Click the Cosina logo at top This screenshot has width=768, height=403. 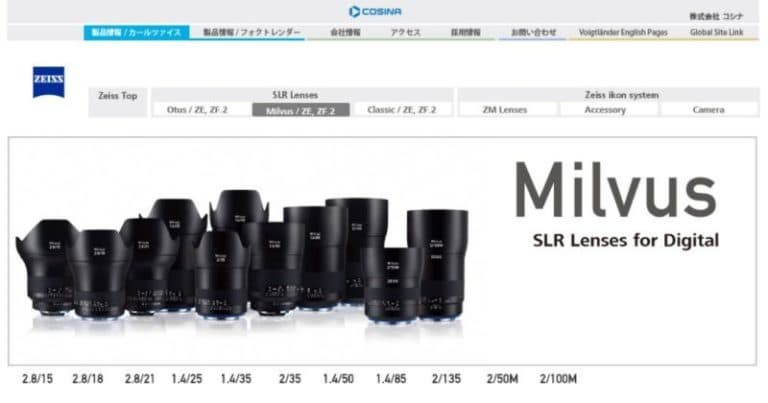tap(375, 11)
